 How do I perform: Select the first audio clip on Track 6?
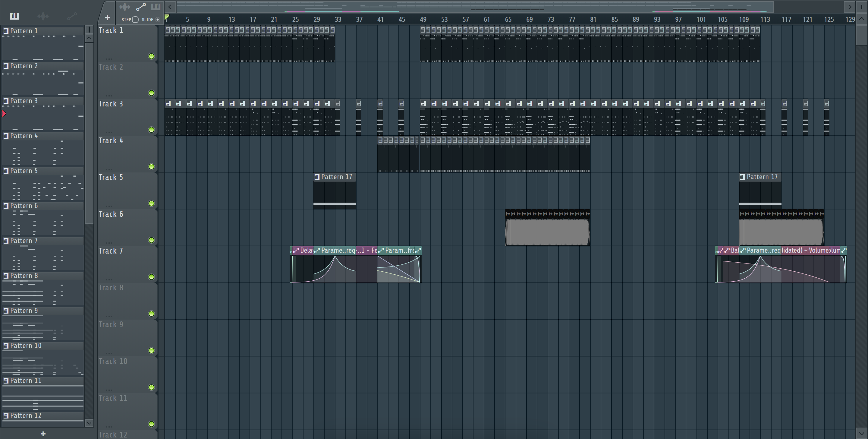[x=547, y=228]
